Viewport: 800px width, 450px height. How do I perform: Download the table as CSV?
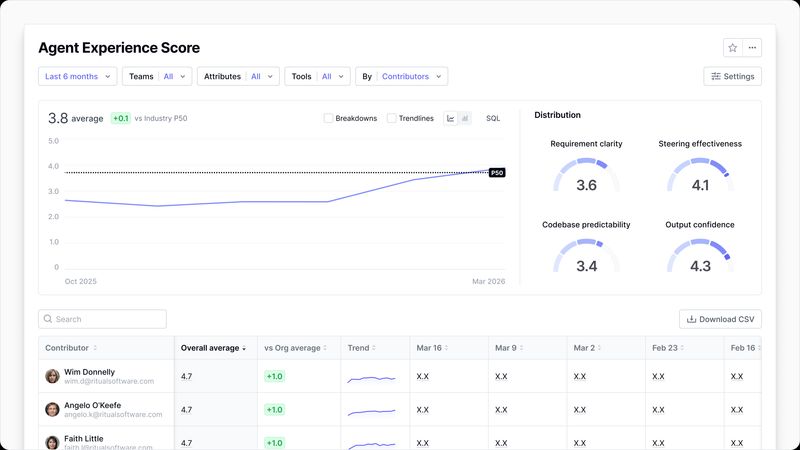[x=720, y=319]
